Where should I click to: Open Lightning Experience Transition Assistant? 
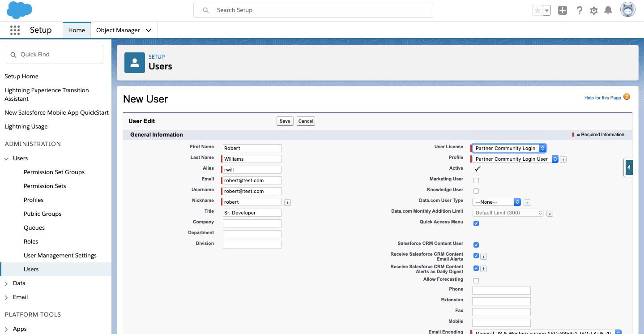47,94
